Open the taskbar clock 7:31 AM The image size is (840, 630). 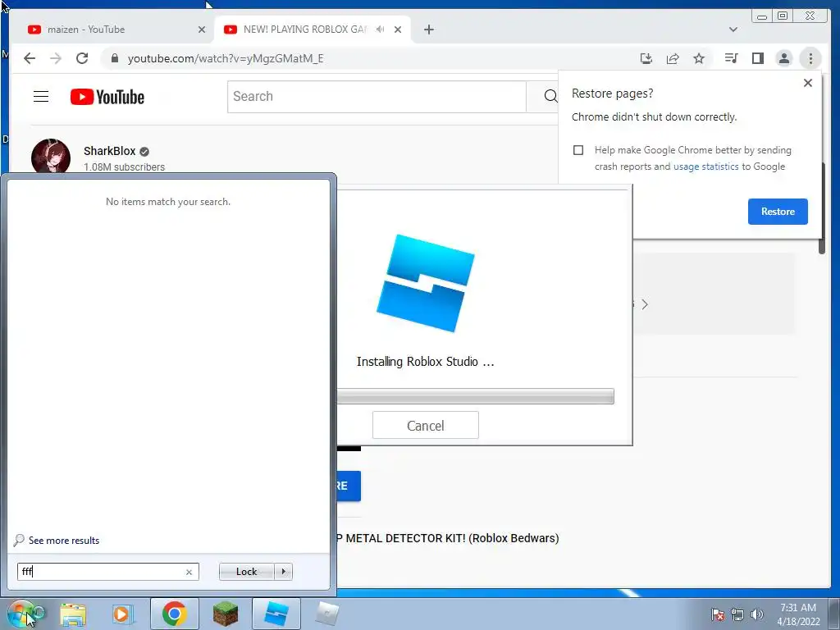[x=798, y=614]
